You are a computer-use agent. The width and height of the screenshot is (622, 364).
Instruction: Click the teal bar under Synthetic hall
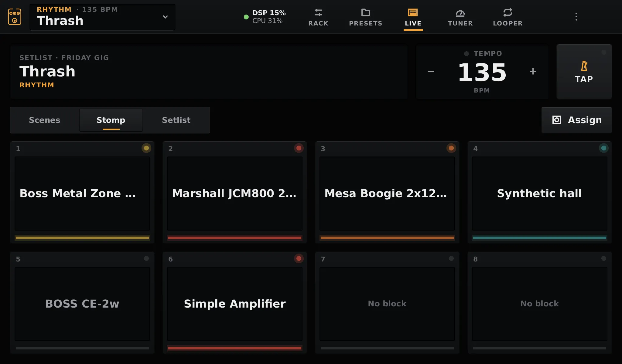click(540, 238)
